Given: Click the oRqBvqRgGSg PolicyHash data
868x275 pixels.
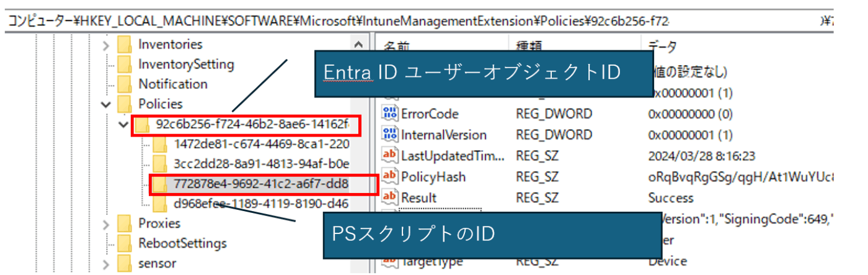Looking at the screenshot, I should point(740,177).
